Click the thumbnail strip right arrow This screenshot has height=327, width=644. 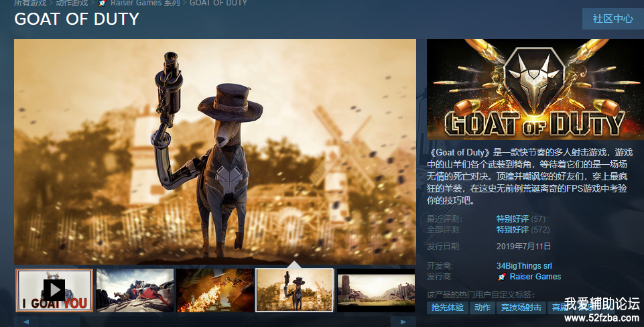(403, 322)
